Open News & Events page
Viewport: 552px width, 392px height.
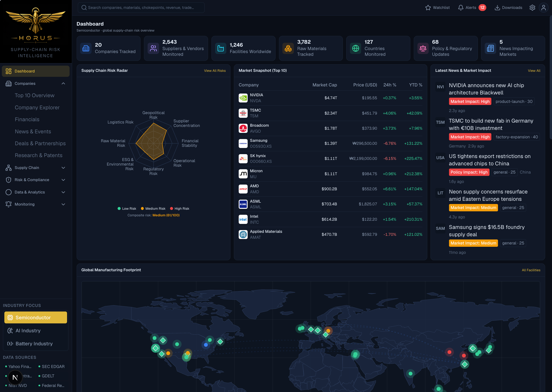(x=33, y=132)
